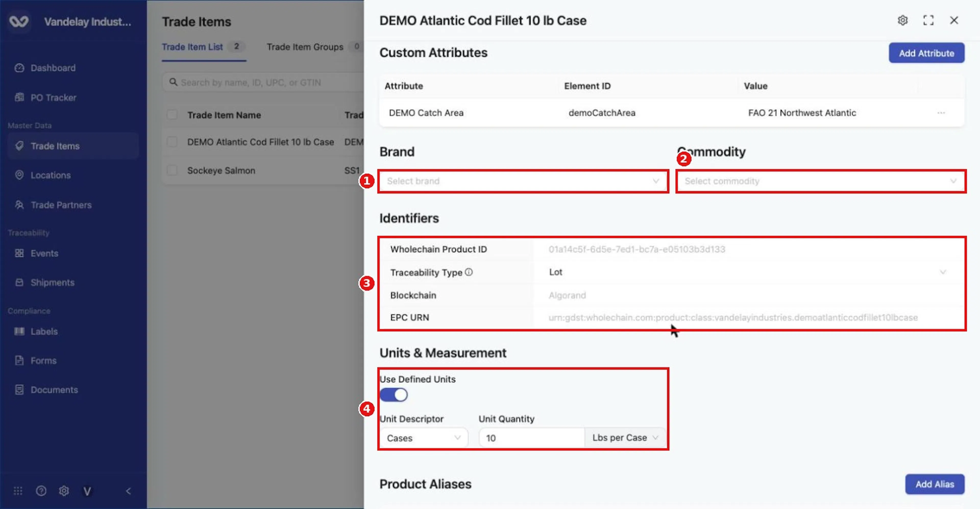The width and height of the screenshot is (980, 509).
Task: Open the user avatar V menu
Action: (x=87, y=491)
